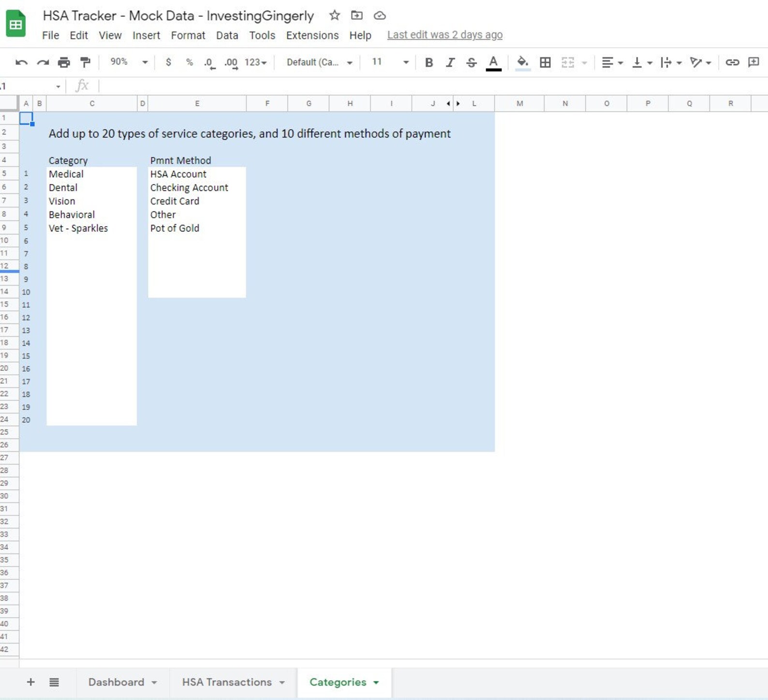The height and width of the screenshot is (700, 768).
Task: Click the Move to folder icon
Action: [x=356, y=15]
